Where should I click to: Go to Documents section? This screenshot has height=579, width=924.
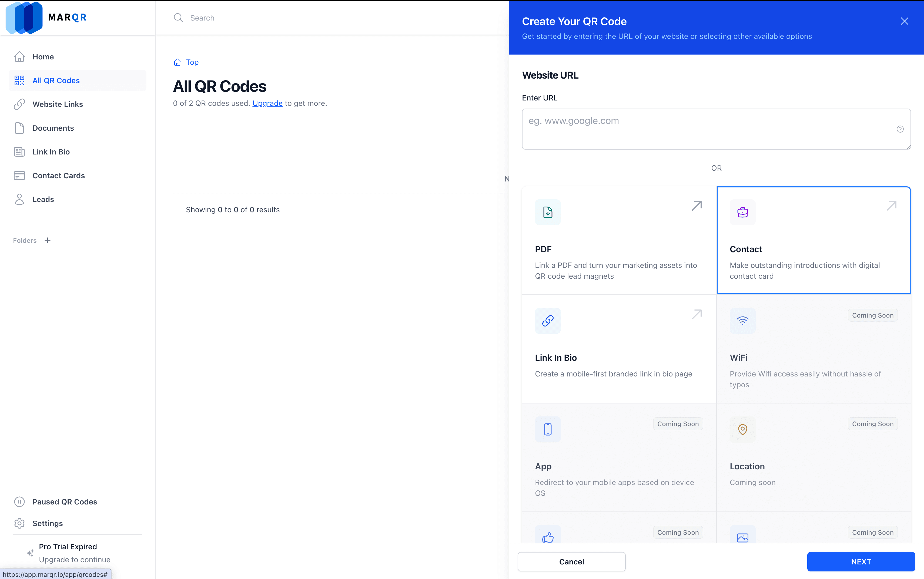point(53,128)
